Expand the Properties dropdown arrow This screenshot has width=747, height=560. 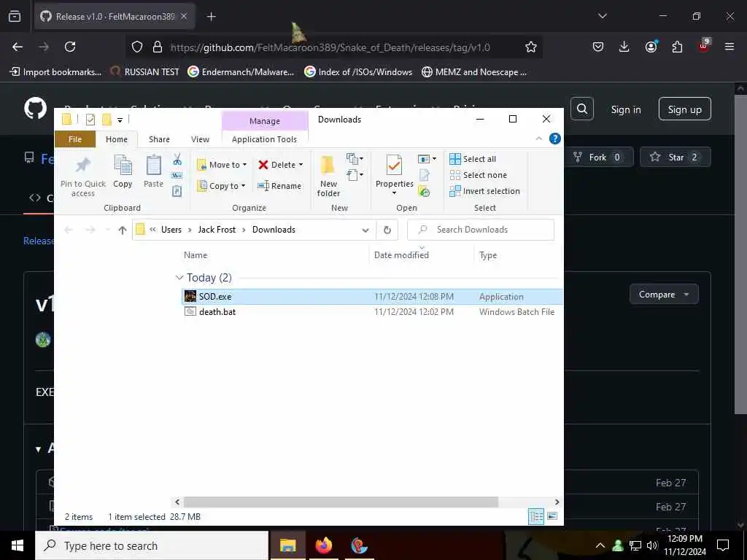(x=394, y=192)
